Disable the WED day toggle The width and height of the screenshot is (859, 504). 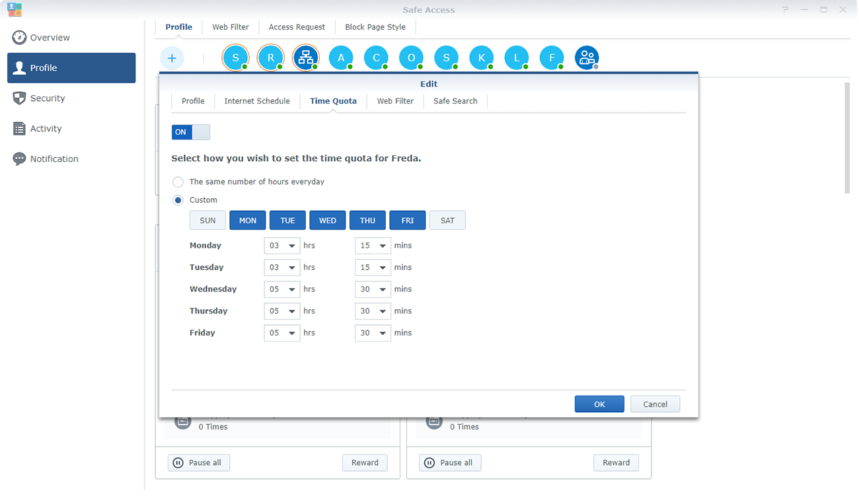point(328,221)
